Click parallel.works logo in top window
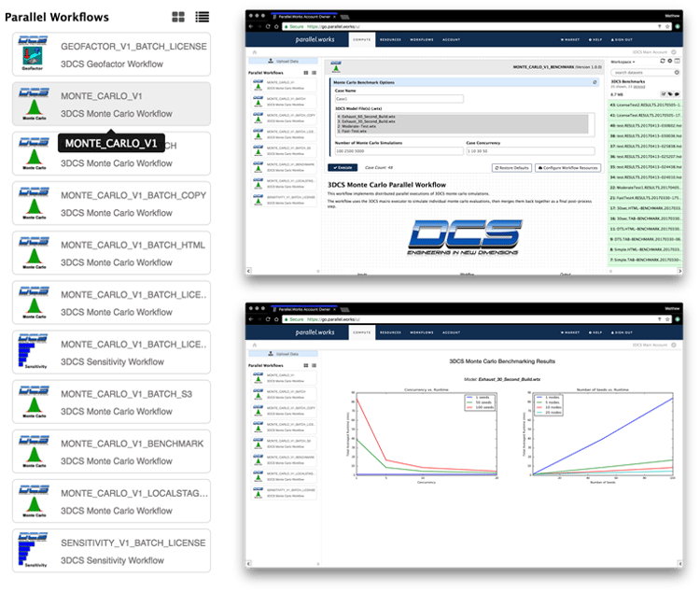The width and height of the screenshot is (700, 592). coord(315,39)
